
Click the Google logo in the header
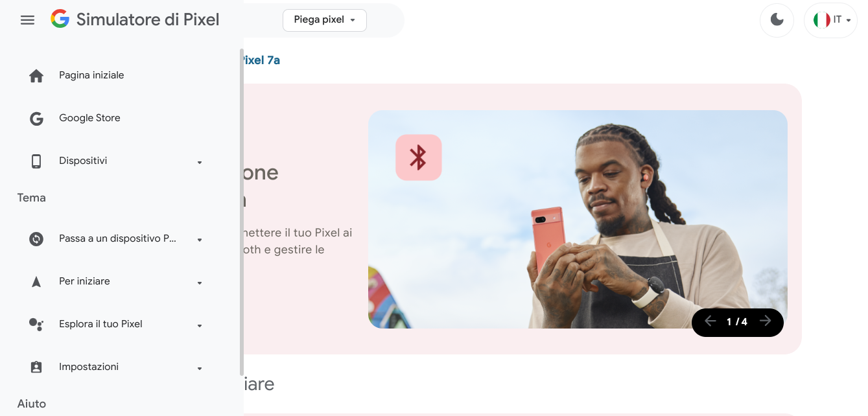pos(60,19)
